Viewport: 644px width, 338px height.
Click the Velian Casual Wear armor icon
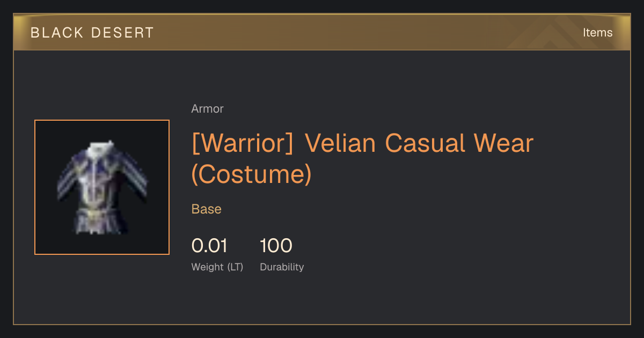pos(102,187)
